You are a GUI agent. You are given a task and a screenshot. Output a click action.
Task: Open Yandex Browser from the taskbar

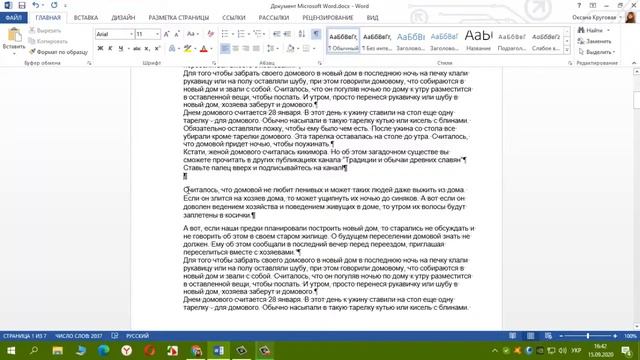[x=127, y=351]
